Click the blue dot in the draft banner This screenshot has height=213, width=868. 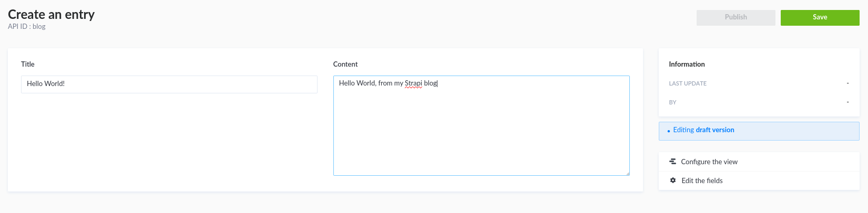click(668, 131)
